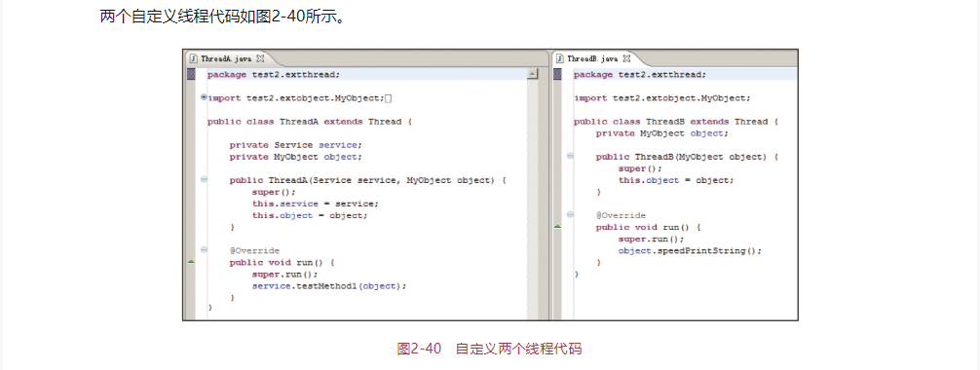The height and width of the screenshot is (370, 980).
Task: Close the ThreadA.java editor tab
Action: click(261, 58)
